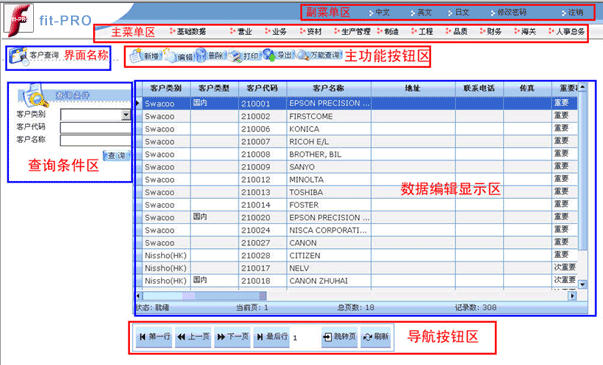The height and width of the screenshot is (365, 603).
Task: Open the 生产管理 main menu
Action: tap(352, 32)
